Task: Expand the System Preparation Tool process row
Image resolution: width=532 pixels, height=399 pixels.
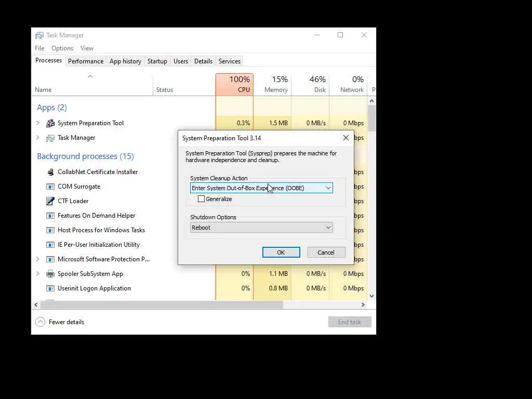Action: point(37,123)
